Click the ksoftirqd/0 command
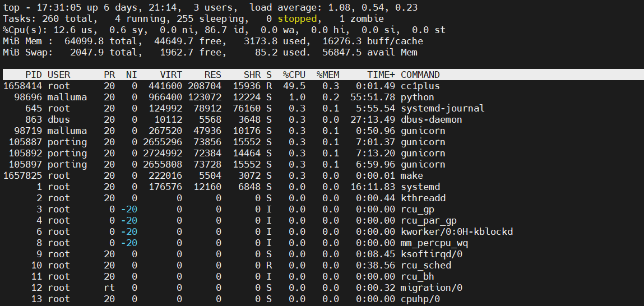Viewport: 644px width, 306px height. [x=431, y=254]
